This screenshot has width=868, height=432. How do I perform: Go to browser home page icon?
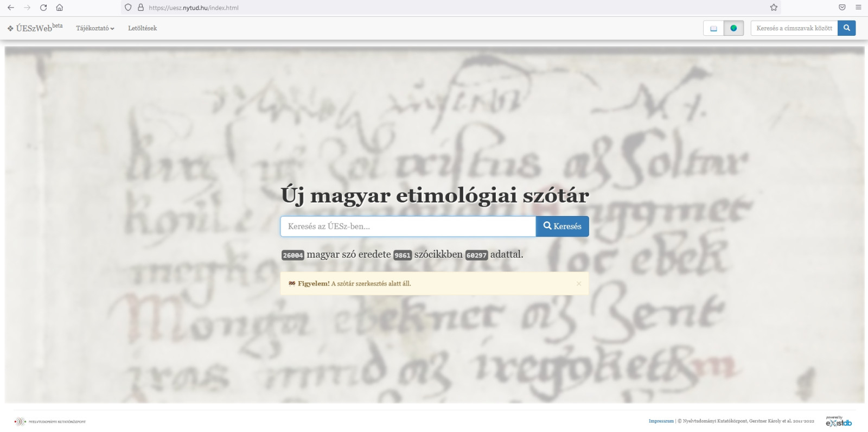point(60,8)
